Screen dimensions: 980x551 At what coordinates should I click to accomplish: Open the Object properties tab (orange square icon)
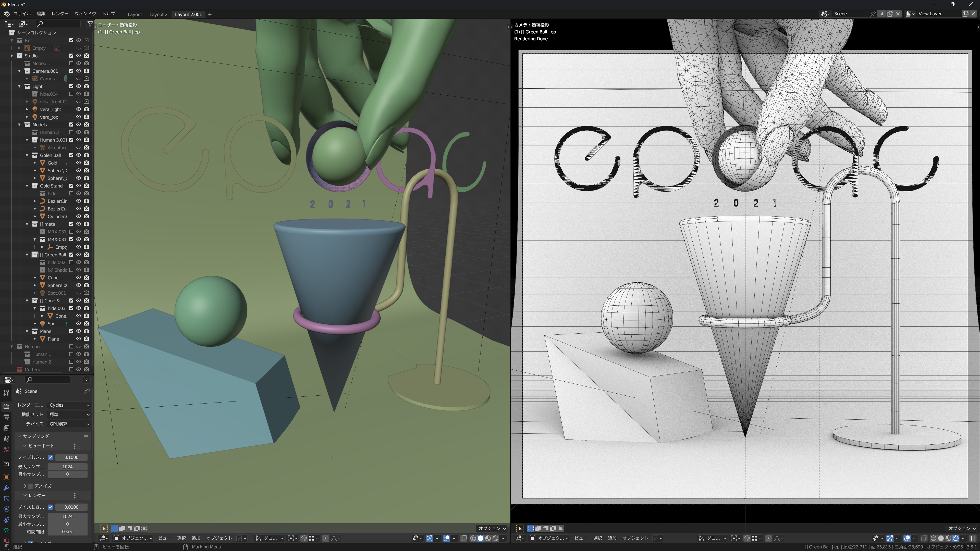click(x=6, y=477)
